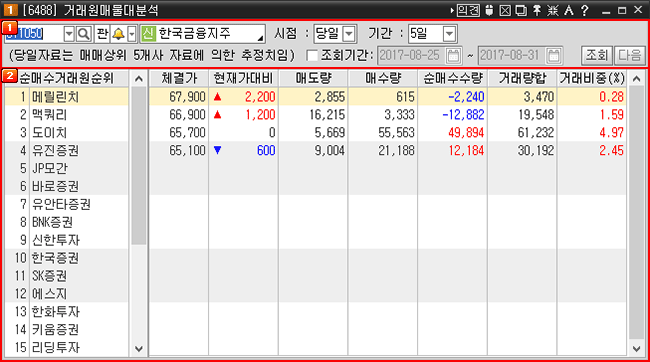Open the end date calendar picker
Image resolution: width=650 pixels, height=362 pixels.
pyautogui.click(x=554, y=56)
